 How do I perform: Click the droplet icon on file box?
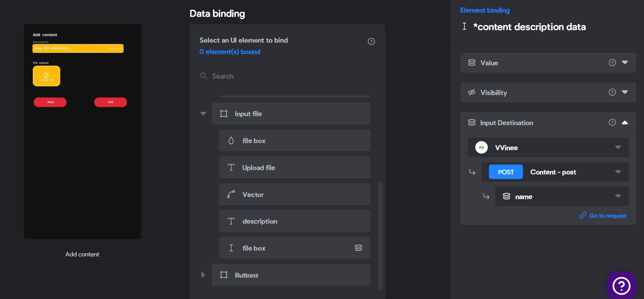click(x=231, y=140)
